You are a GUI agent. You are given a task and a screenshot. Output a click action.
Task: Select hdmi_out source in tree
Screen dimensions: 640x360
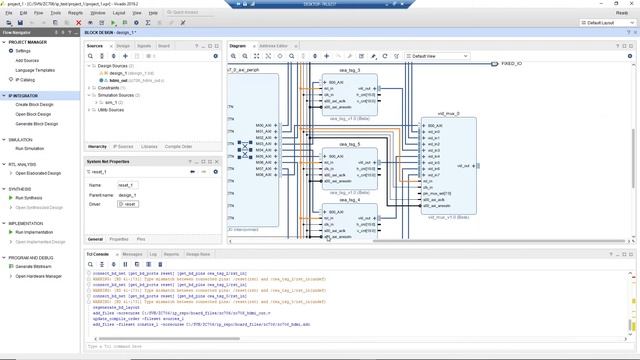point(118,80)
